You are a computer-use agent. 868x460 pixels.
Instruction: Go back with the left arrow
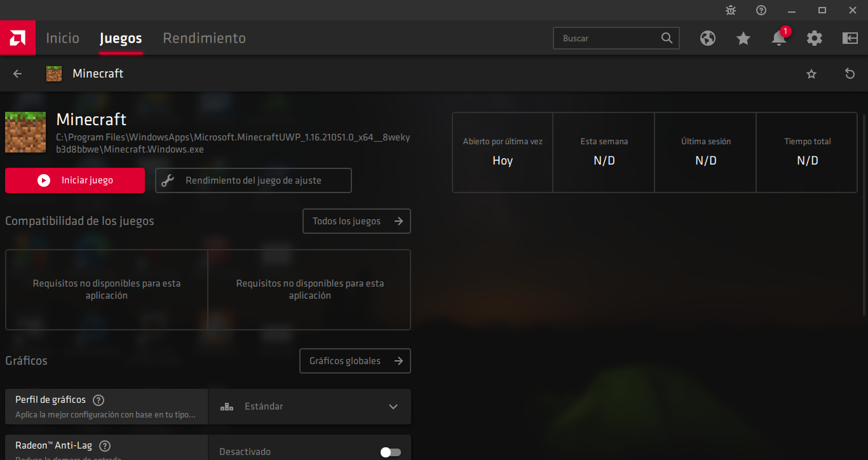18,74
